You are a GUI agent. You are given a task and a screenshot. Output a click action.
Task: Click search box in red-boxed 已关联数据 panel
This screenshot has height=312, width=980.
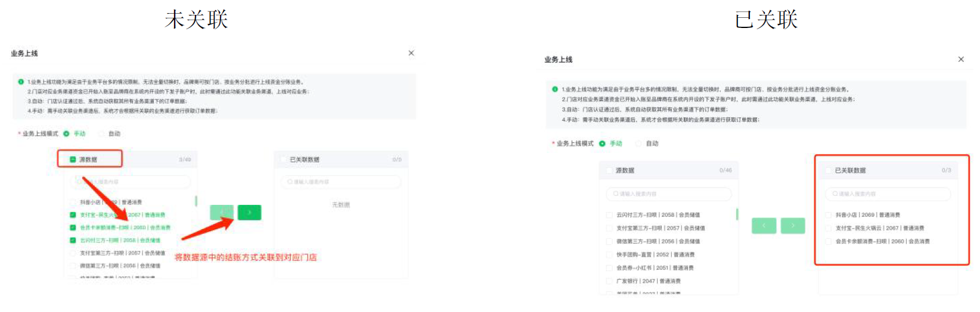888,194
